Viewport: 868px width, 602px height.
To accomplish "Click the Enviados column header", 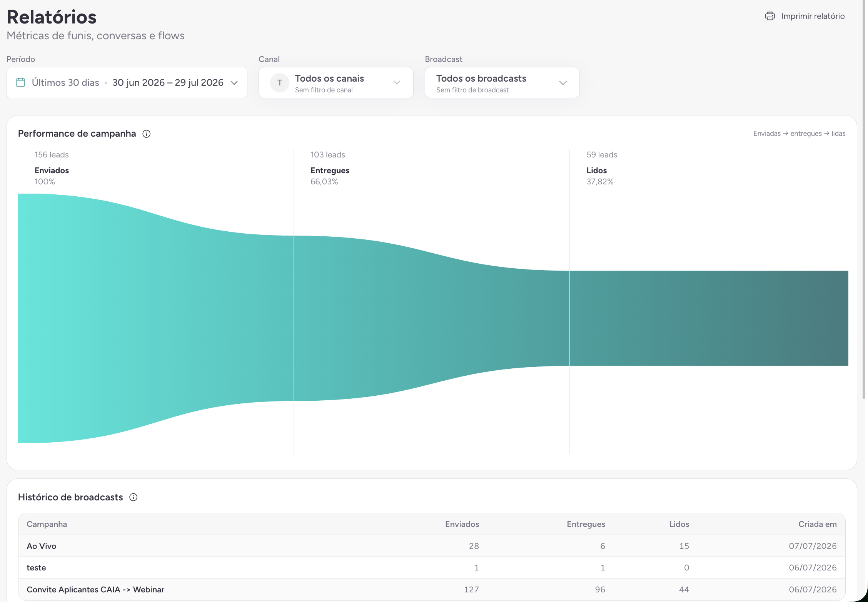I will click(x=462, y=524).
